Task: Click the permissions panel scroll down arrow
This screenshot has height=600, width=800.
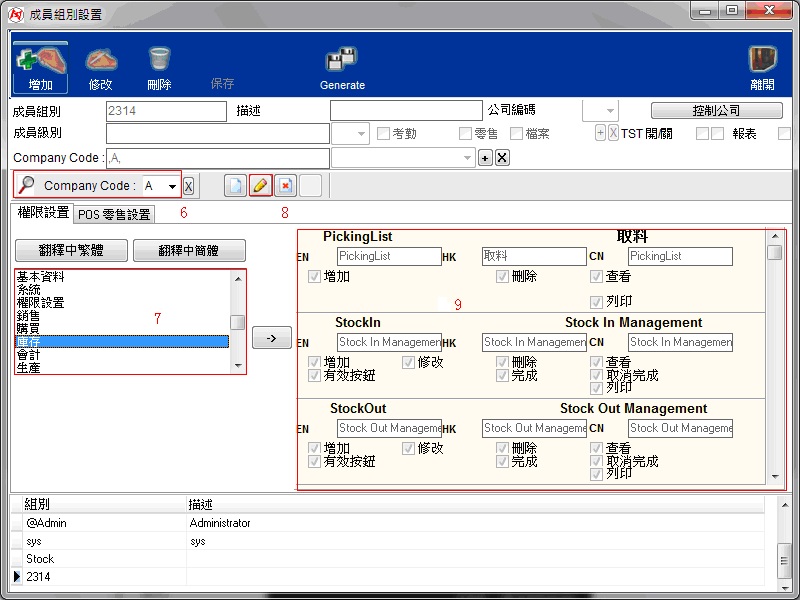Action: 775,477
